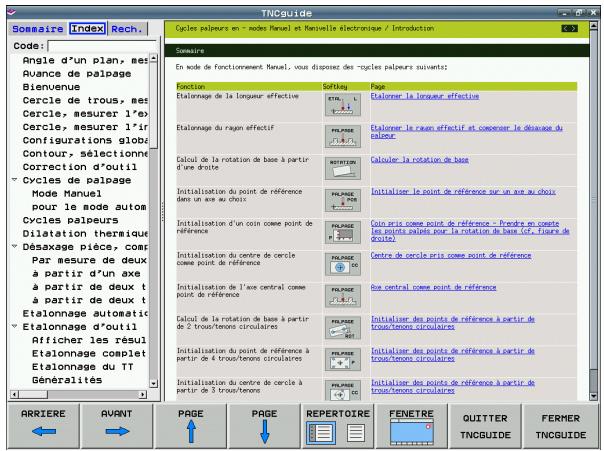
Task: Select Dilatation thermique in the index
Action: (x=85, y=234)
